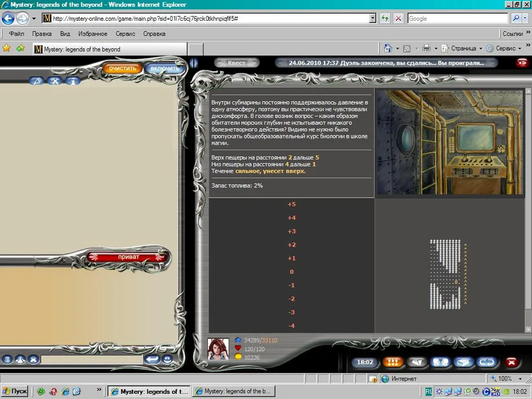
Task: Toggle the blue 'включить' chat button
Action: point(164,69)
